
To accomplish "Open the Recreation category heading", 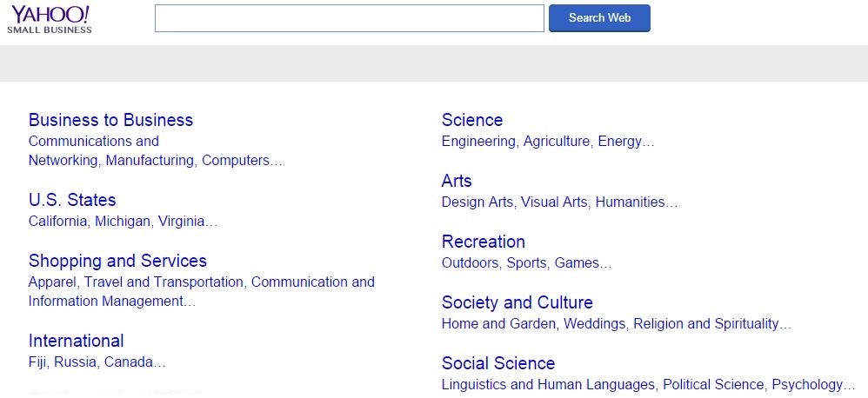I will (x=484, y=242).
